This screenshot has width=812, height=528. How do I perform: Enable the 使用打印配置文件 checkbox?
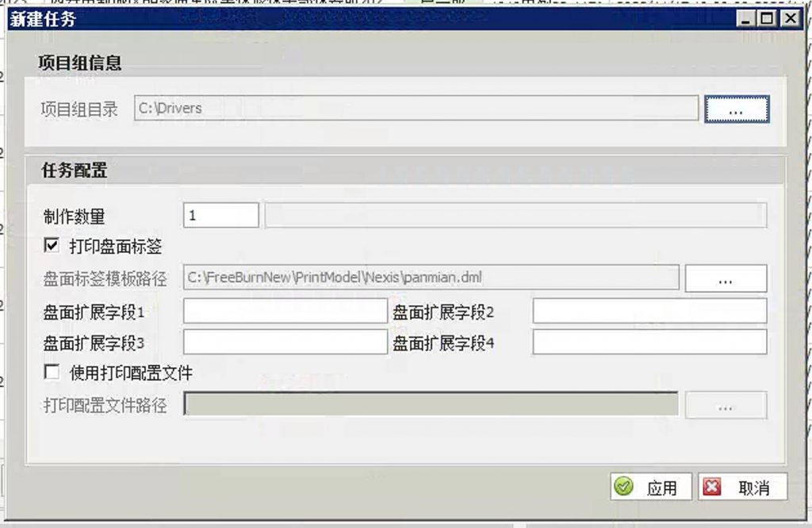[52, 372]
